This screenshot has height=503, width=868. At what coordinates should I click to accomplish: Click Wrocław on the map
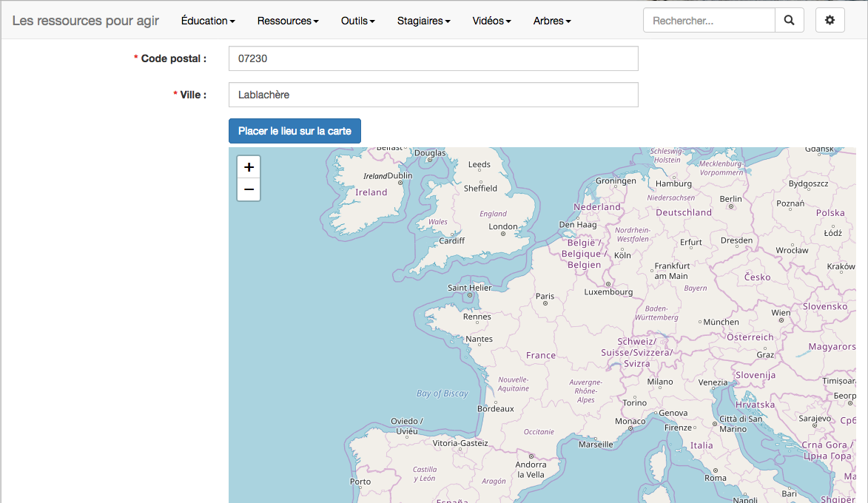click(793, 251)
